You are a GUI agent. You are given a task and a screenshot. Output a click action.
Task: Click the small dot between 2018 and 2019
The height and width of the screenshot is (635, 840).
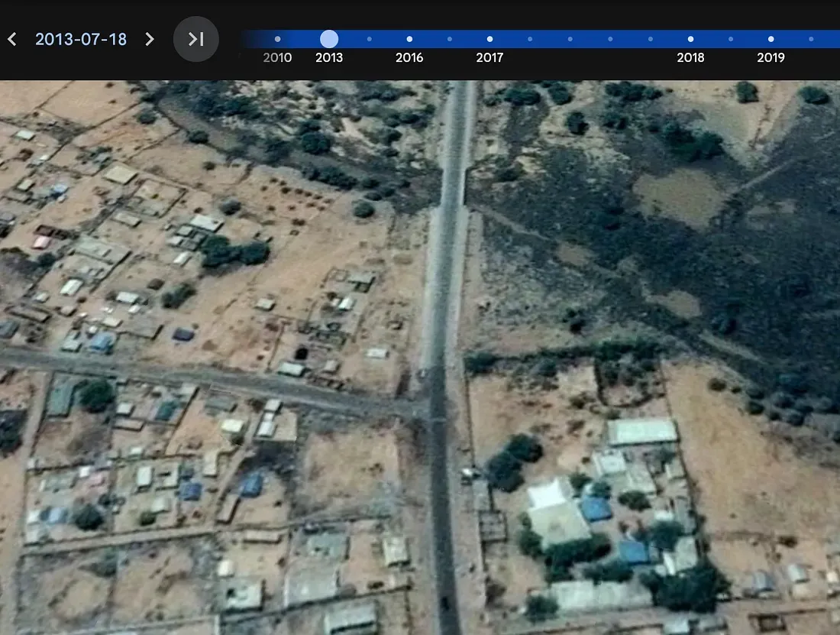[x=731, y=39]
